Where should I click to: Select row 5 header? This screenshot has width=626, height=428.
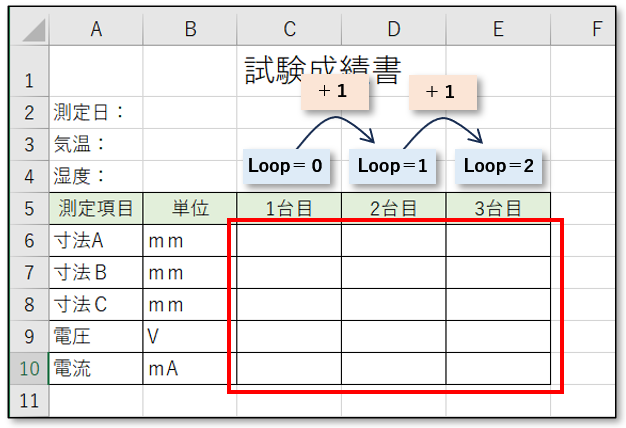point(29,209)
